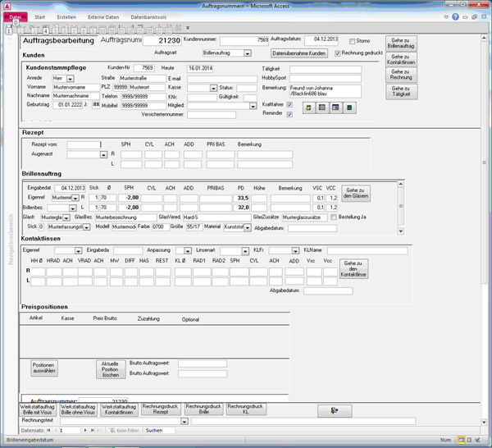Image resolution: width=492 pixels, height=448 pixels.
Task: Switch to the Erstellen ribbon tab
Action: (x=66, y=17)
